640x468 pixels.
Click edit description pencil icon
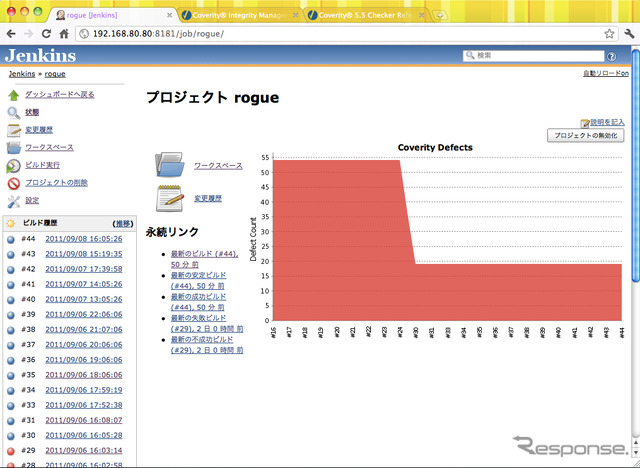(585, 123)
